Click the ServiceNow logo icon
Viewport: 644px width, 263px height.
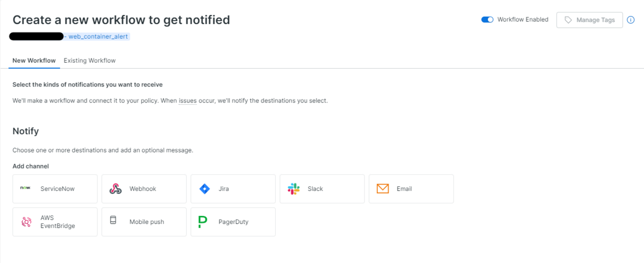point(26,188)
